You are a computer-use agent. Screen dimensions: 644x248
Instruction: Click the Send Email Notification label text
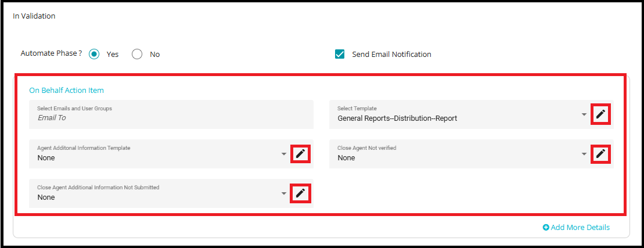coord(391,55)
